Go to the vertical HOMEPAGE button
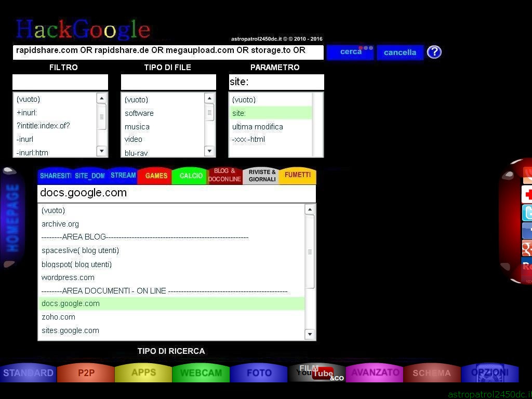The width and height of the screenshot is (532, 399). pos(12,218)
